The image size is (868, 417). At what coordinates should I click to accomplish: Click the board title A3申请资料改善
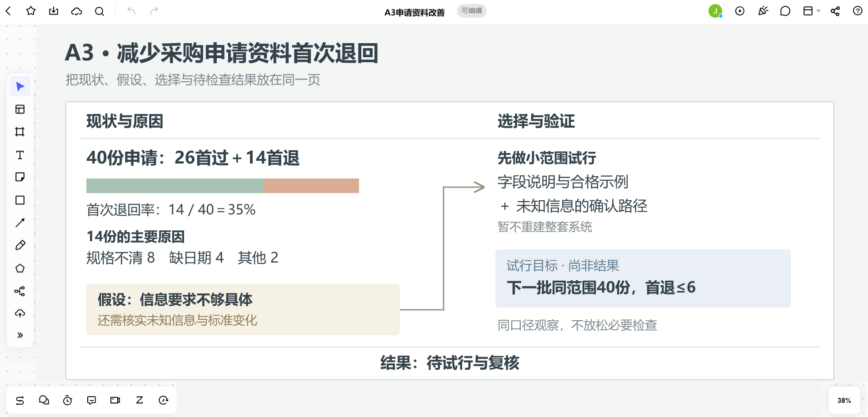click(x=414, y=12)
